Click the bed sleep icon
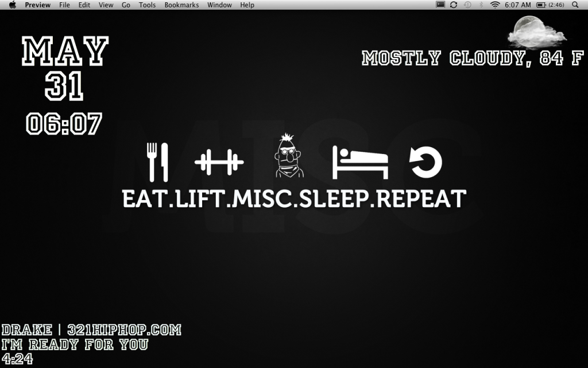This screenshot has height=368, width=588. point(361,163)
